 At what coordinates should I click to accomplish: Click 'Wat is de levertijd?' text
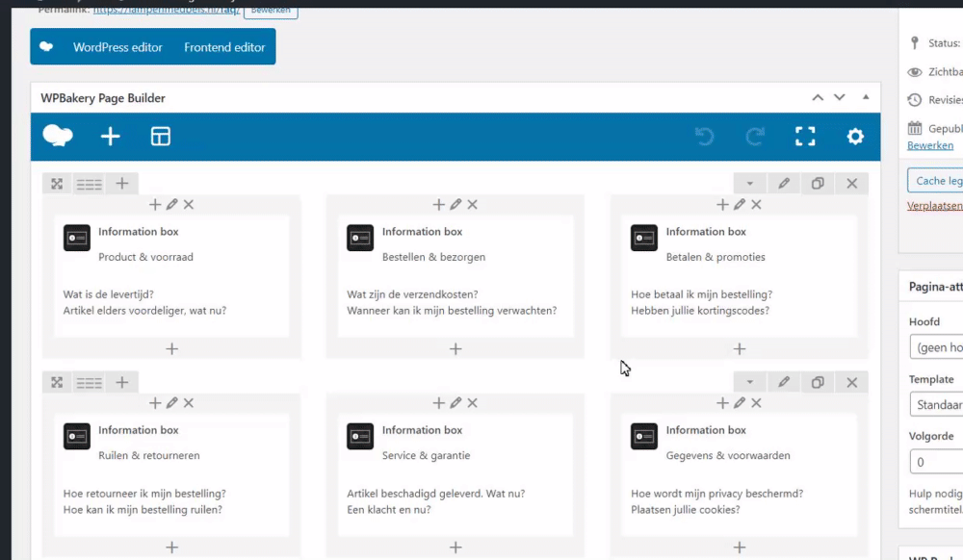click(109, 294)
